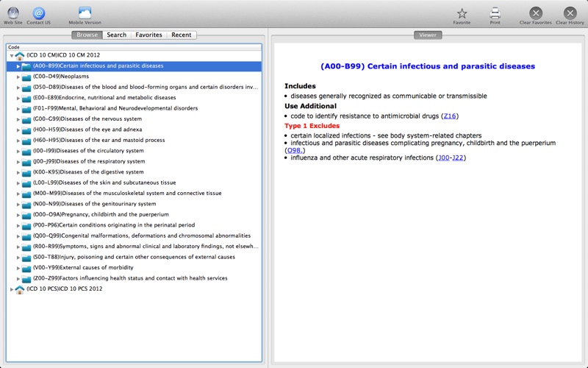Click the Clear History icon
Viewport: 588px width, 368px height.
coord(570,13)
